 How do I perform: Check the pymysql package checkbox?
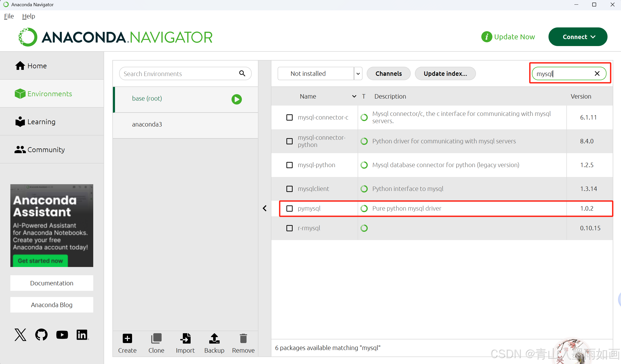coord(290,209)
